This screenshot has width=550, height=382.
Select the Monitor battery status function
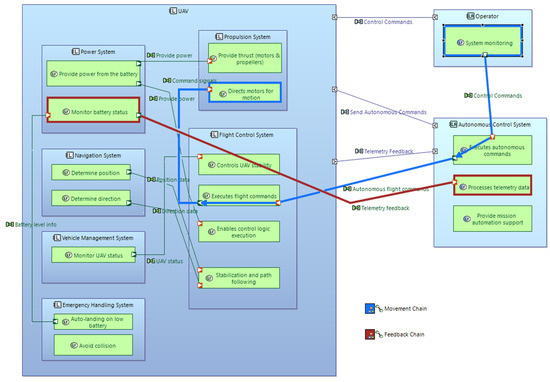click(93, 110)
